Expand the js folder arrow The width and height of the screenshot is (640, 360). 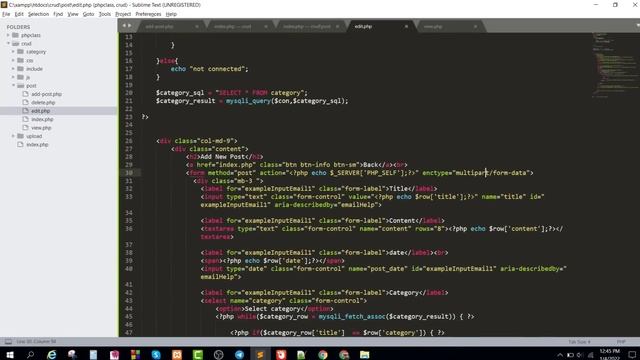pos(13,77)
